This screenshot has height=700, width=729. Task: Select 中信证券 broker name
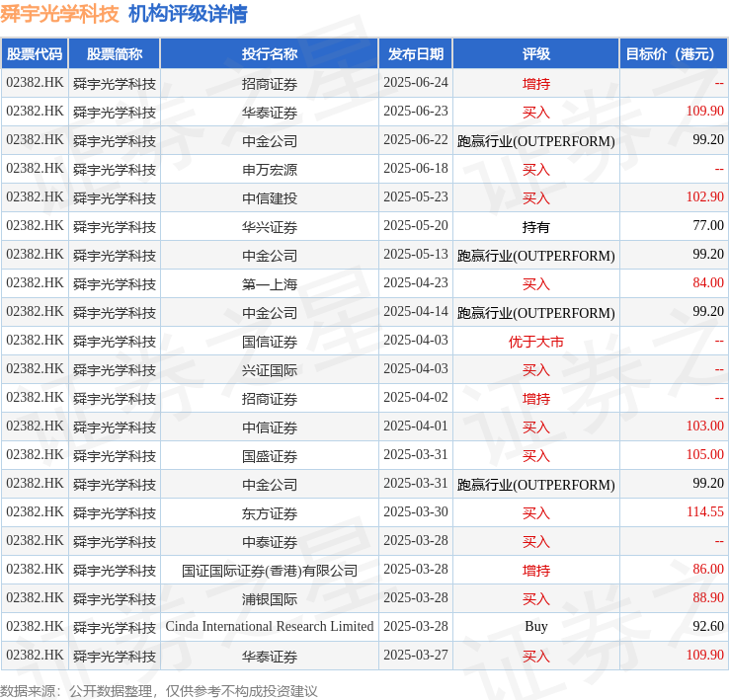(x=270, y=428)
